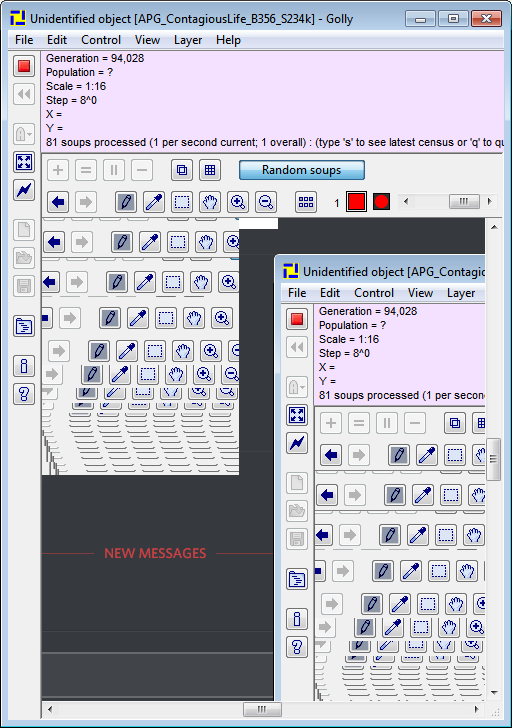The width and height of the screenshot is (512, 728).
Task: Create a new pattern with the blank page icon
Action: pyautogui.click(x=24, y=230)
